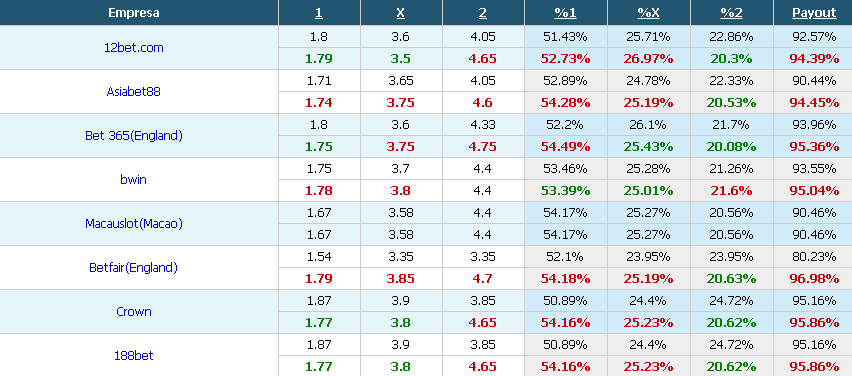This screenshot has width=852, height=376.
Task: Sort by the Payout column header
Action: click(814, 13)
